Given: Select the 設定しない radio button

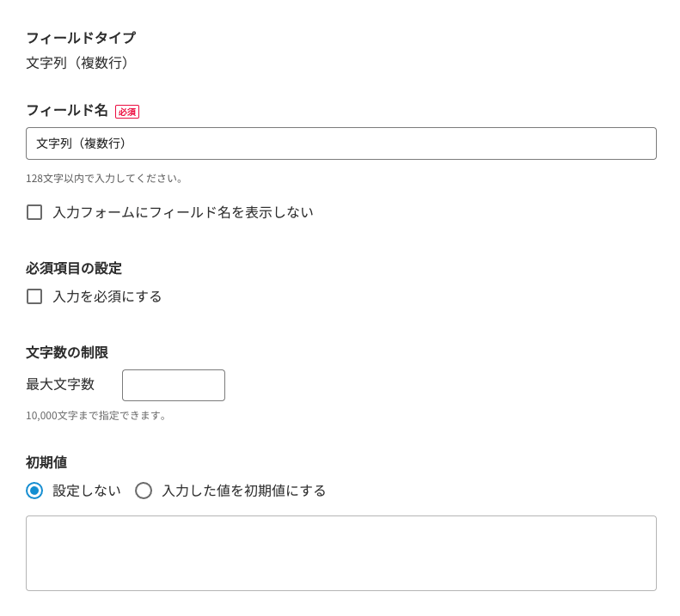Looking at the screenshot, I should tap(34, 491).
